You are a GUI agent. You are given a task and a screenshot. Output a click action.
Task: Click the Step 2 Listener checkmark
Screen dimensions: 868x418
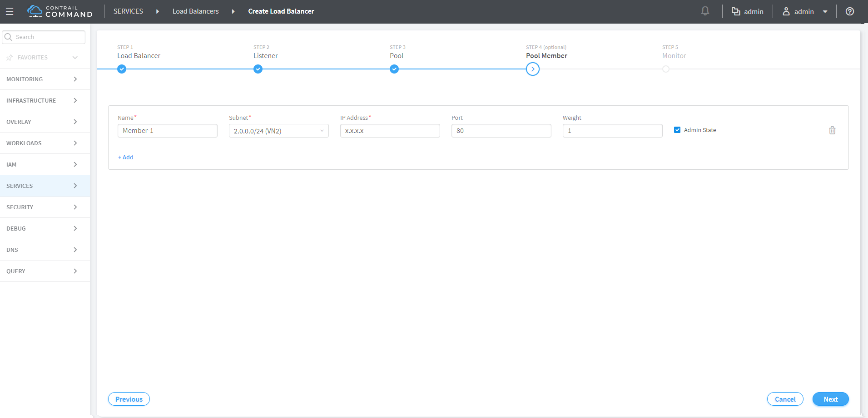(x=258, y=69)
